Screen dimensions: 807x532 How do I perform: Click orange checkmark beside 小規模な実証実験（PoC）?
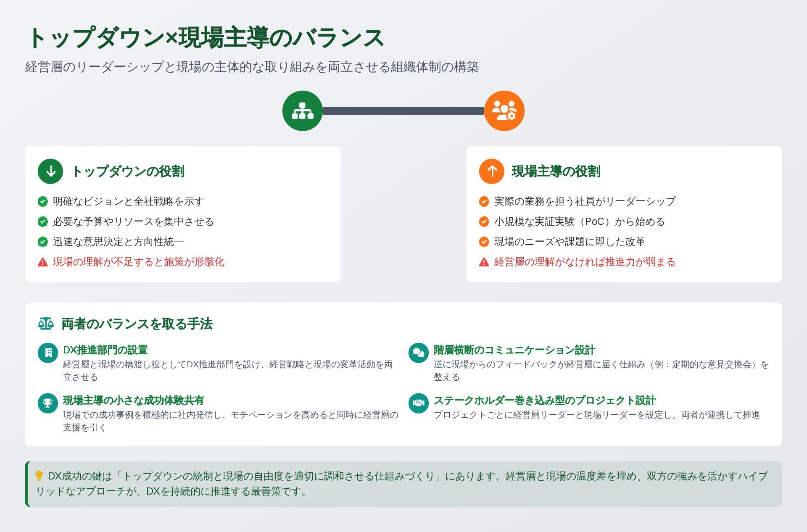484,222
